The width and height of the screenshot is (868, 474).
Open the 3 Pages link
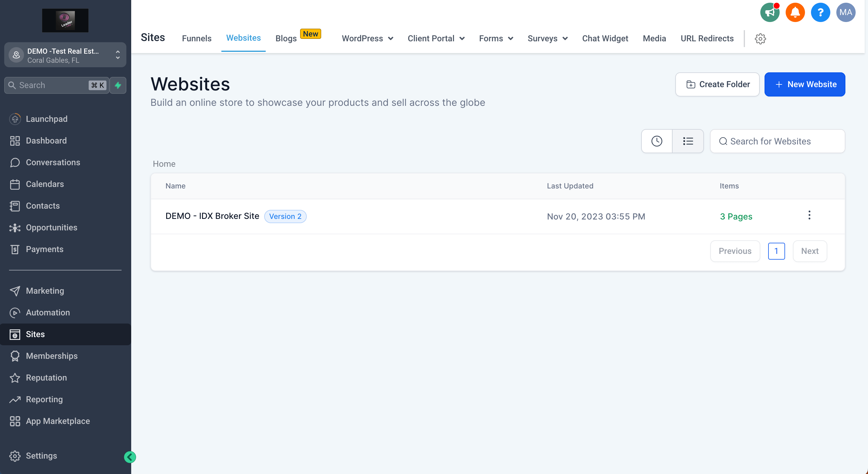click(x=736, y=216)
